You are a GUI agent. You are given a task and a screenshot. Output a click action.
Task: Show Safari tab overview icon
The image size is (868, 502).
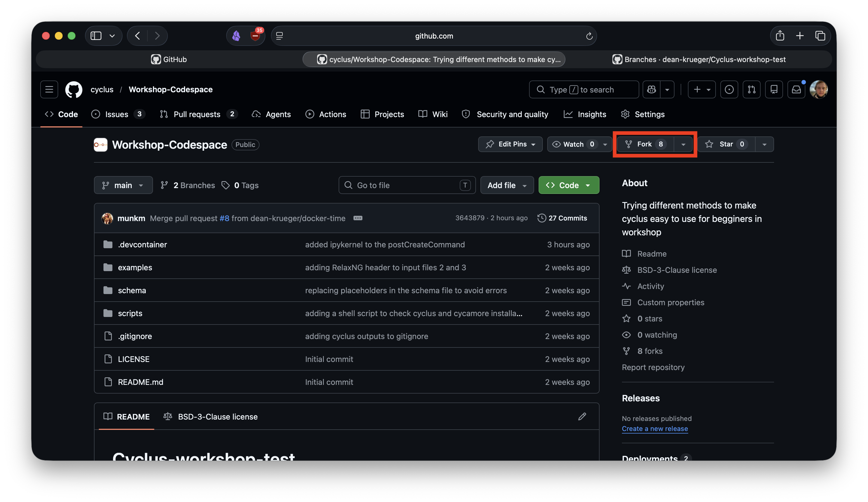click(x=820, y=36)
